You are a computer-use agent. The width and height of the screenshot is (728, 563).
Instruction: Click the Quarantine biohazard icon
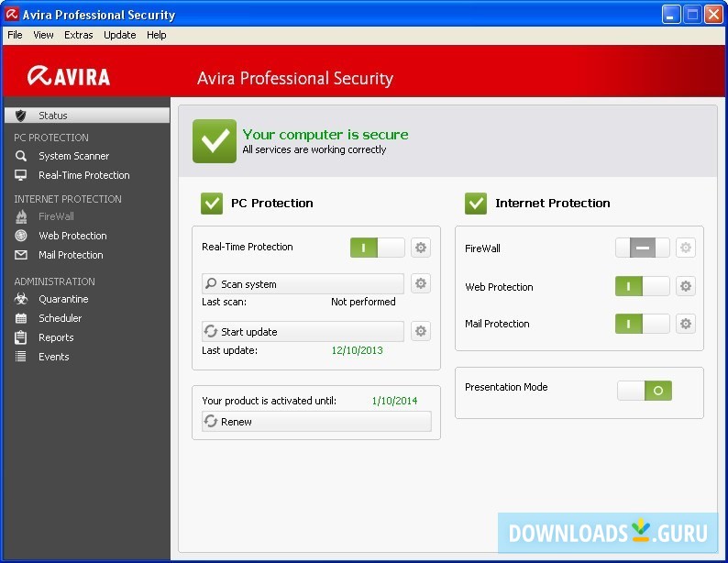point(21,299)
